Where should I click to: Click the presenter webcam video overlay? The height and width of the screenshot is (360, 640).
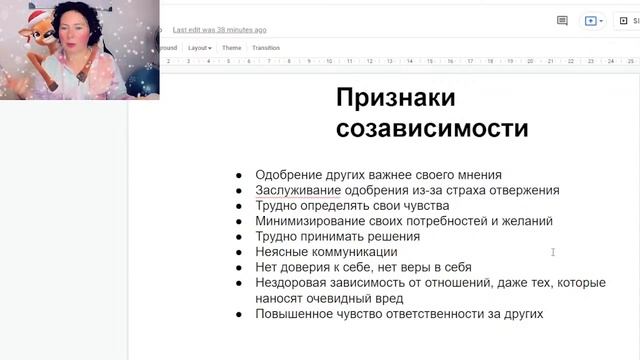pyautogui.click(x=80, y=49)
